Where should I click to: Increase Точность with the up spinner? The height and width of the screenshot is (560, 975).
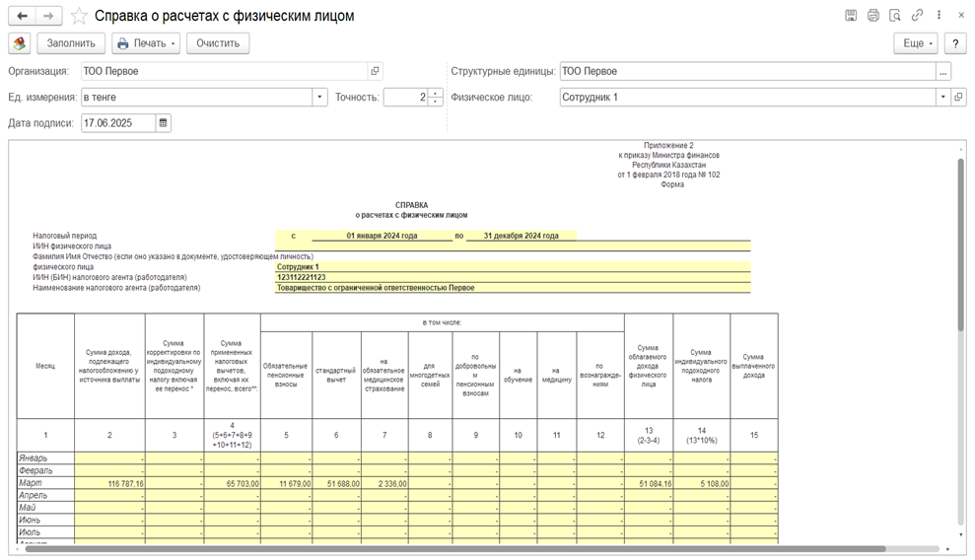point(436,94)
